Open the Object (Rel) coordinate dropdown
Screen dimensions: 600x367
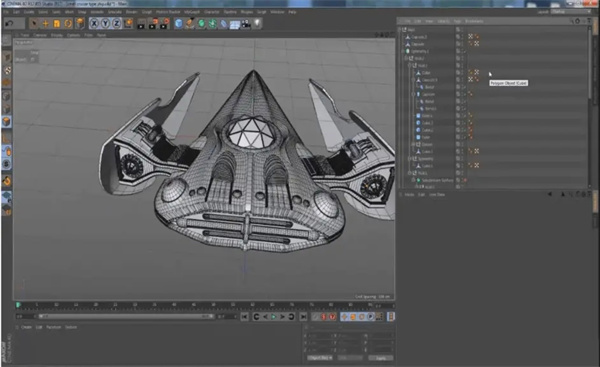pos(320,357)
